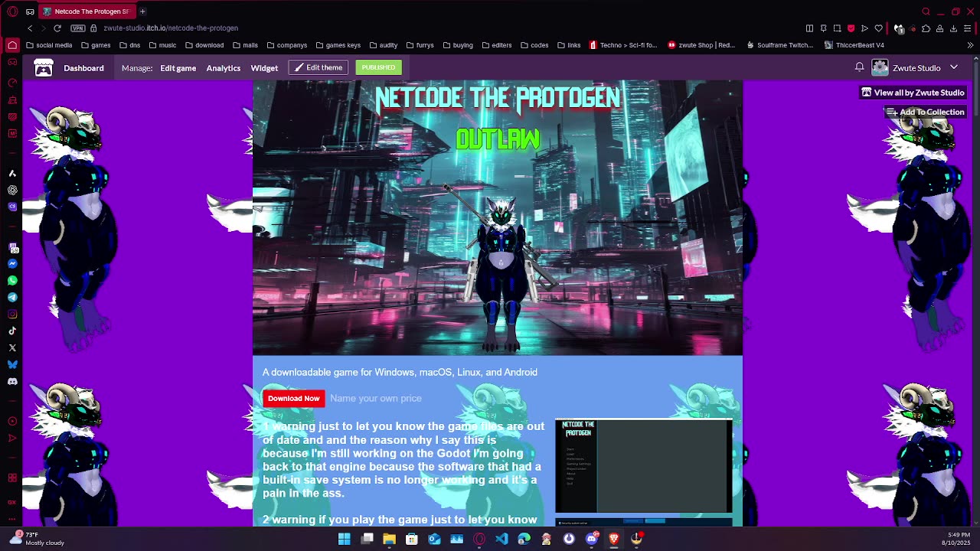Open the extensions puzzle piece icon
This screenshot has width=980, height=551.
pos(926,28)
